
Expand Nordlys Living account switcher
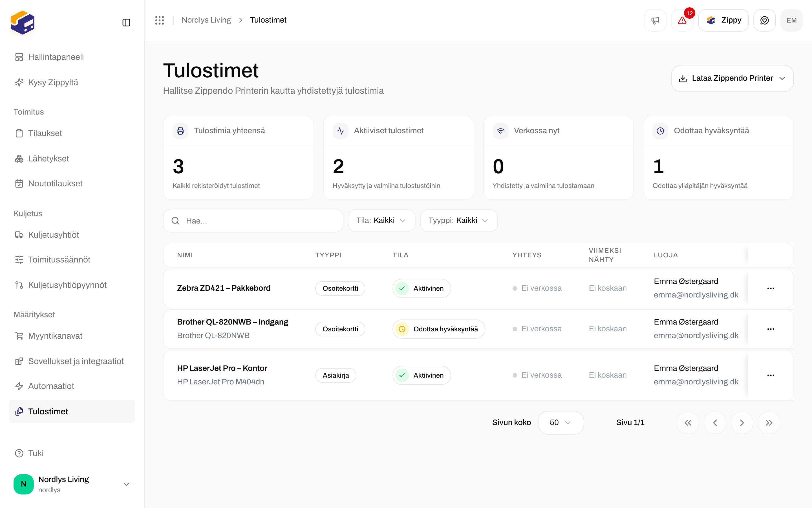72,484
